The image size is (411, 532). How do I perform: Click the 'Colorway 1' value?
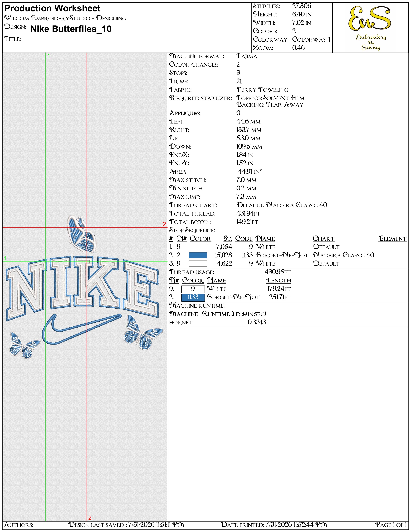[x=311, y=39]
